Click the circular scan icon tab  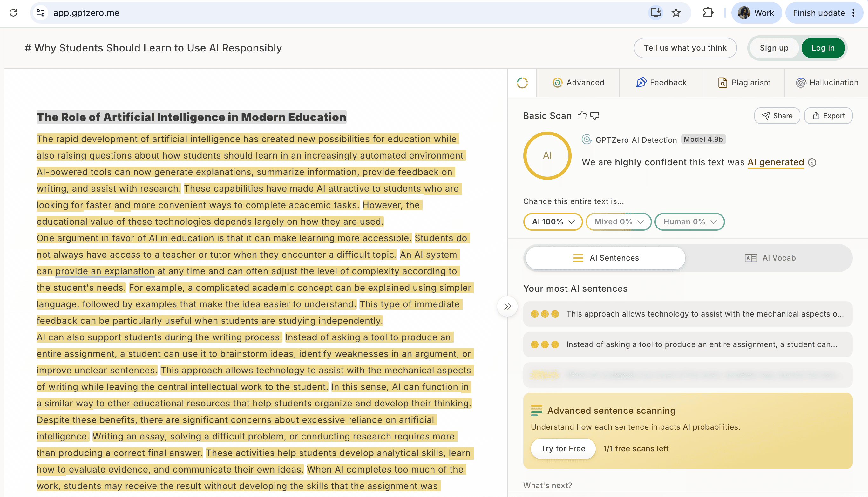pyautogui.click(x=522, y=83)
